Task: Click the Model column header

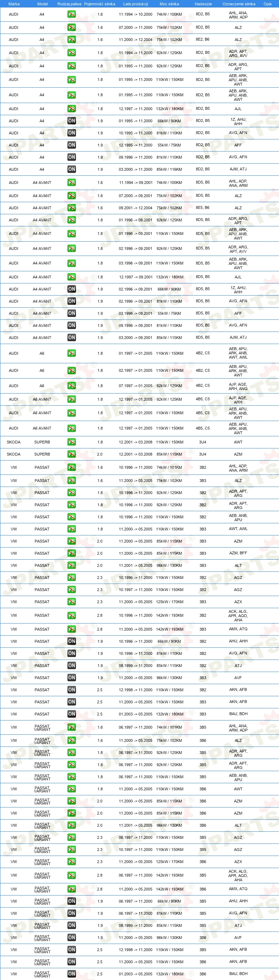Action: (42, 4)
